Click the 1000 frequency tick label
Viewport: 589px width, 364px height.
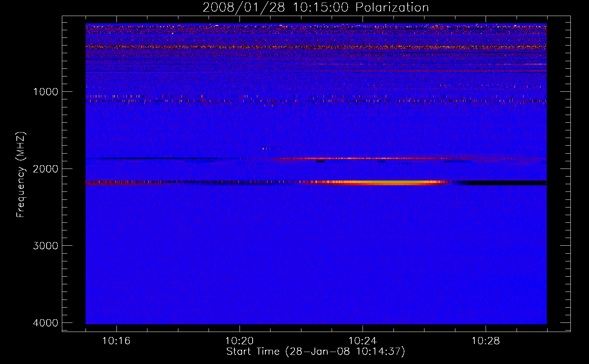[46, 92]
